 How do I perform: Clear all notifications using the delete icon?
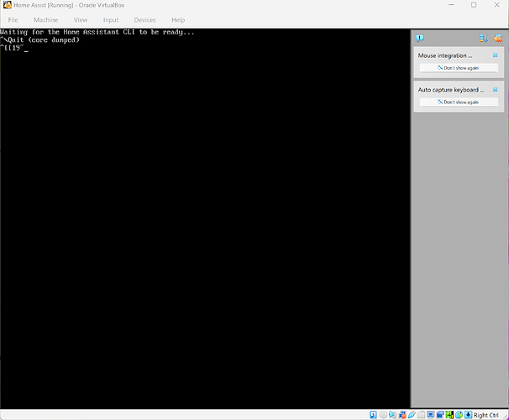(x=498, y=39)
